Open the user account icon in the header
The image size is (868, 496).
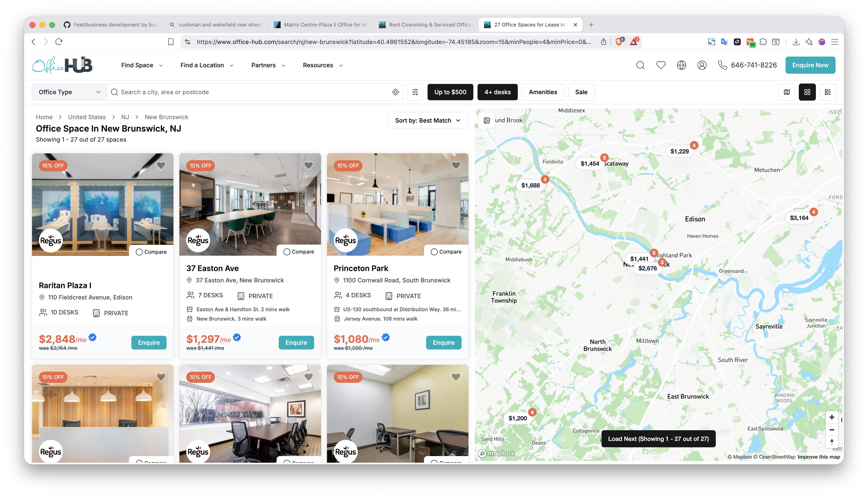tap(702, 65)
